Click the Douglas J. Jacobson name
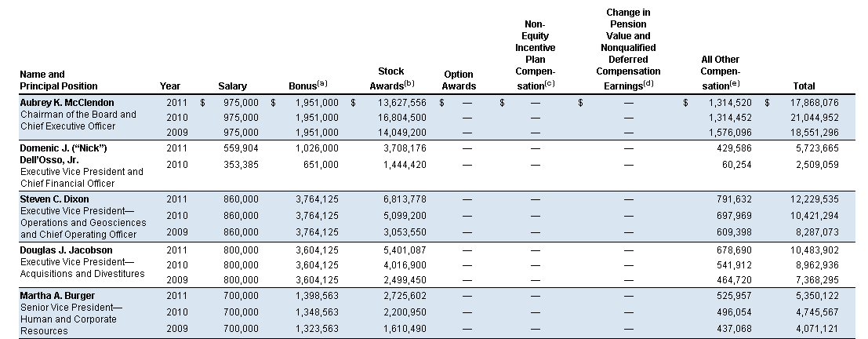 [x=66, y=250]
